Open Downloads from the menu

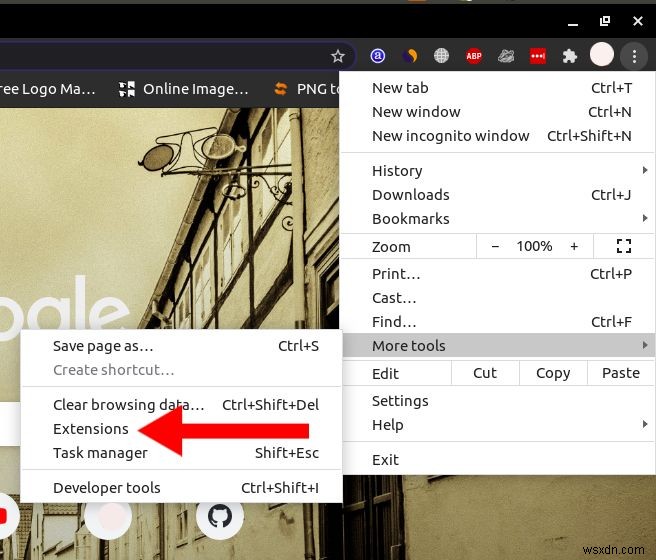[498, 195]
